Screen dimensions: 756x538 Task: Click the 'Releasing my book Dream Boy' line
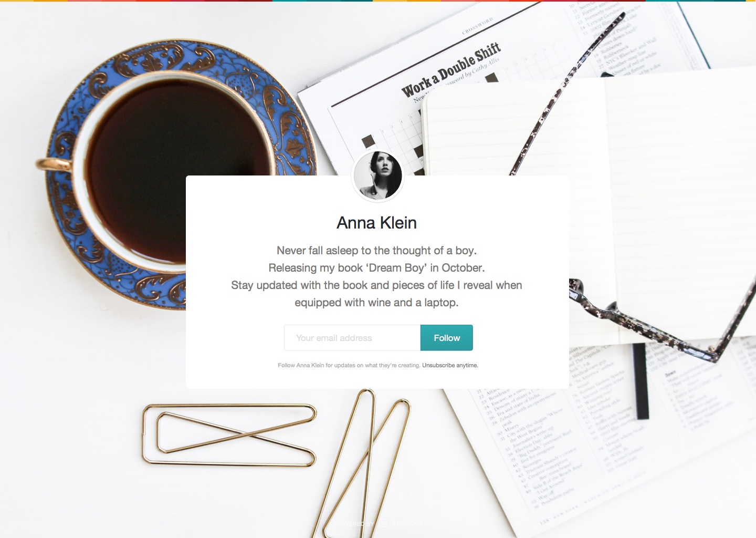[x=377, y=268]
